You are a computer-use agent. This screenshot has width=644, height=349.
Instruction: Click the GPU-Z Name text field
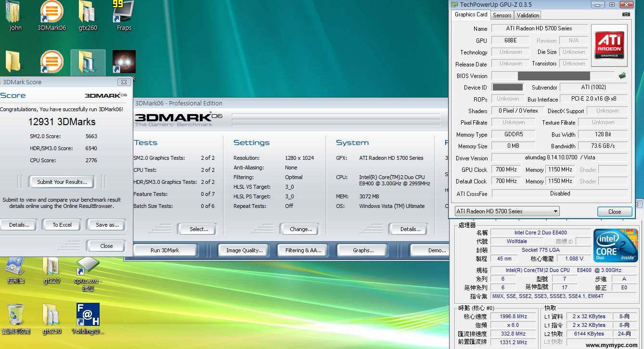point(539,28)
